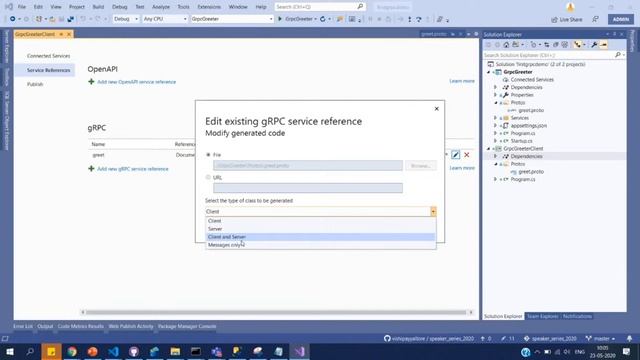
Task: Click the Live Share button
Action: 567,20
